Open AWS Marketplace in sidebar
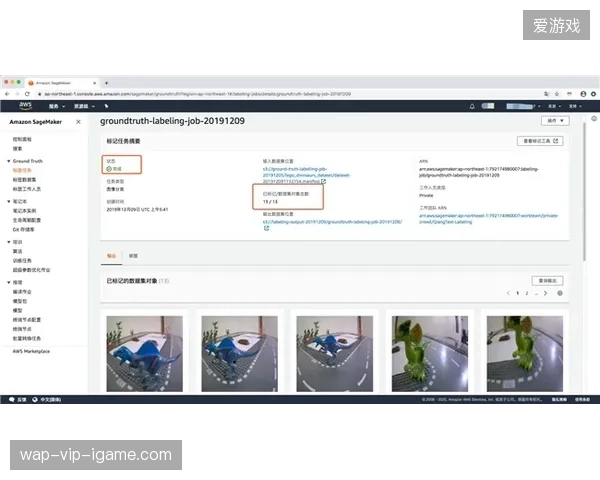Image resolution: width=600 pixels, height=480 pixels. point(31,351)
